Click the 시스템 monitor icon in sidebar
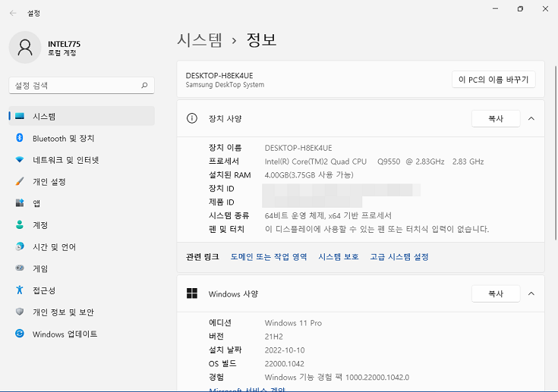Screen dimensions: 558x392 tap(20, 116)
